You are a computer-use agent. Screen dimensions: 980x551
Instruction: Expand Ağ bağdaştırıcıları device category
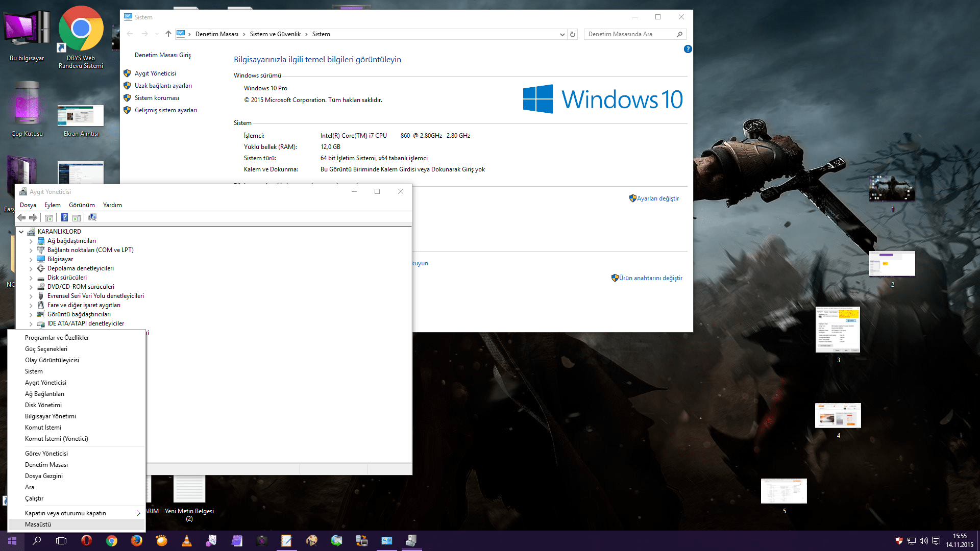click(x=31, y=241)
